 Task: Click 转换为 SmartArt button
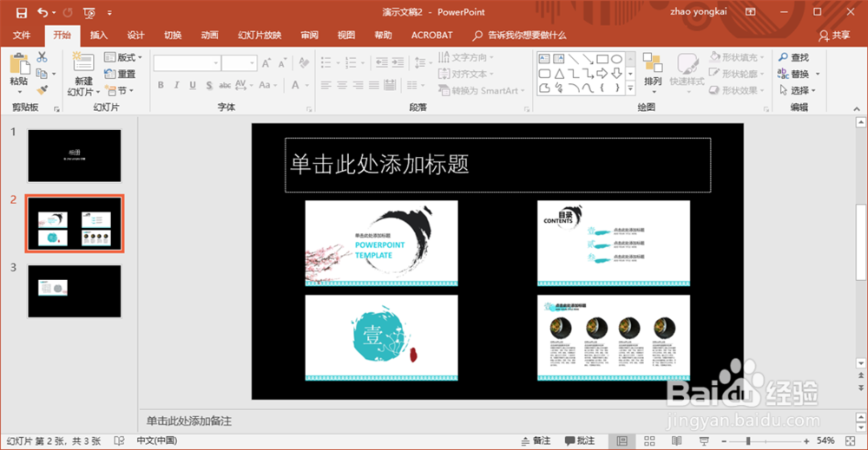(481, 91)
